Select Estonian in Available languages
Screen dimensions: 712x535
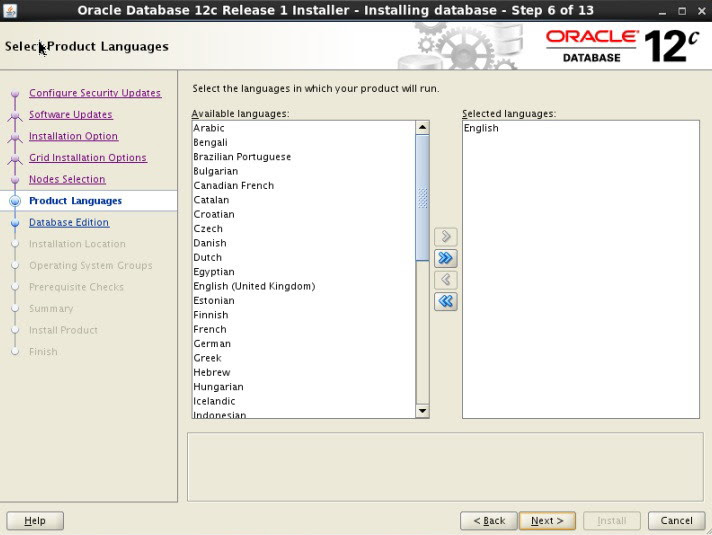point(303,301)
